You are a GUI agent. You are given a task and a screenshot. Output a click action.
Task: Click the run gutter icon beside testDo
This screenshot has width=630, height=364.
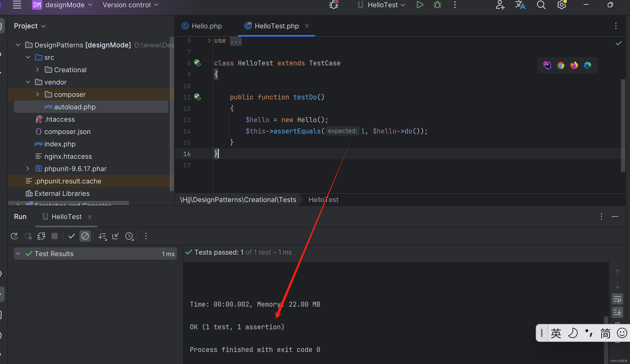tap(198, 97)
